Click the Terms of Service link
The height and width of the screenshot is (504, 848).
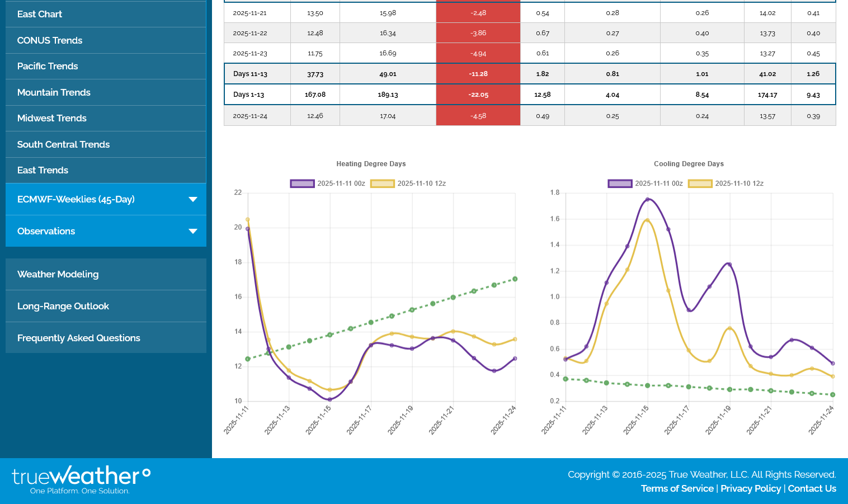(x=677, y=488)
